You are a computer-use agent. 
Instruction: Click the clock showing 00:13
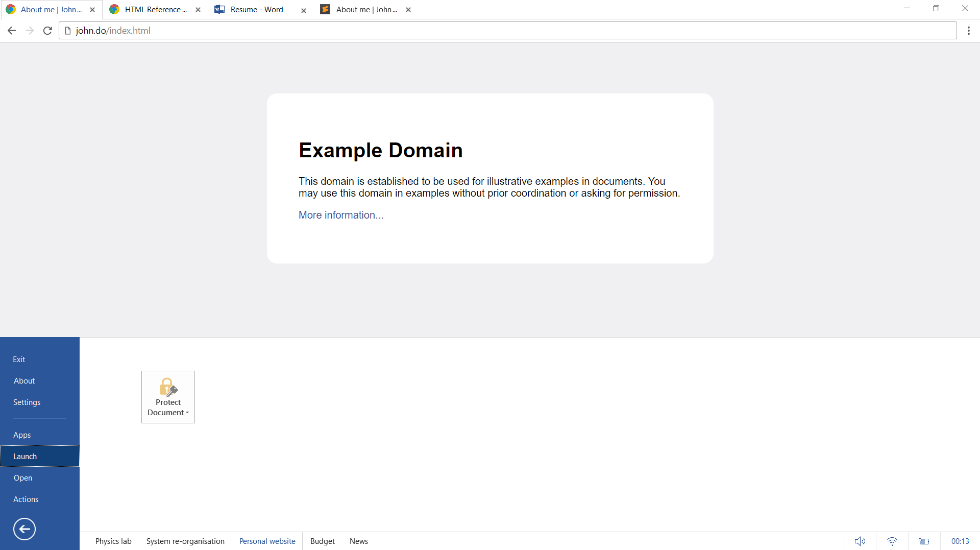pos(960,541)
